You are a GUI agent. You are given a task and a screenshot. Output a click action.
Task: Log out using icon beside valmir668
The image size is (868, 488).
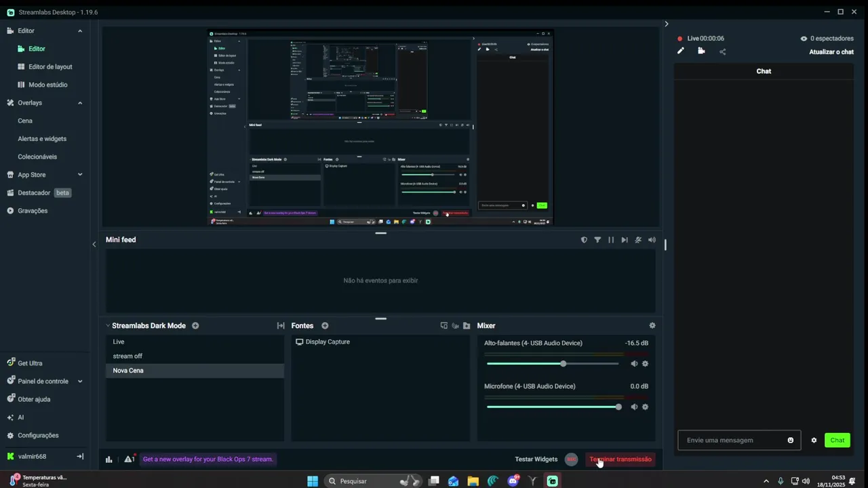pyautogui.click(x=80, y=456)
